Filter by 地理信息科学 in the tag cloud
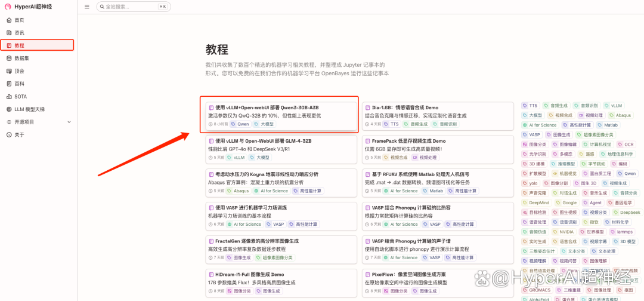 pos(617,154)
